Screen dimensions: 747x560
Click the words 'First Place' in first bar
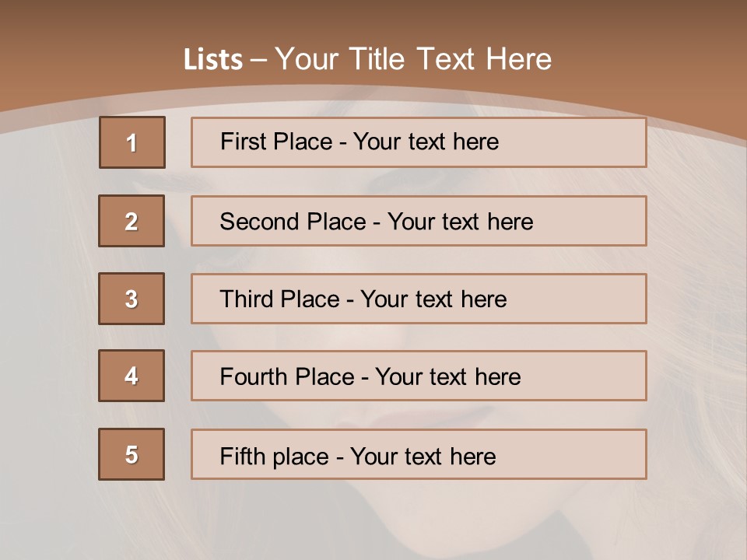click(276, 142)
